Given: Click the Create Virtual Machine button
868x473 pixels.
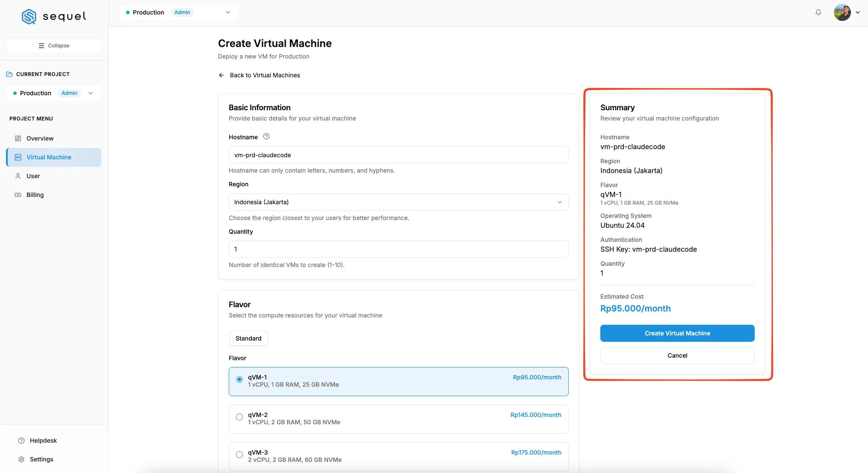Looking at the screenshot, I should pyautogui.click(x=677, y=333).
